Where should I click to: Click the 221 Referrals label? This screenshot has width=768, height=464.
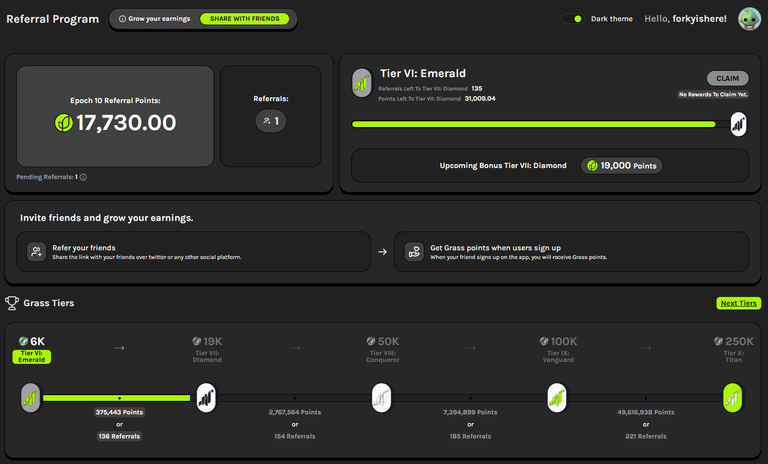pyautogui.click(x=646, y=436)
